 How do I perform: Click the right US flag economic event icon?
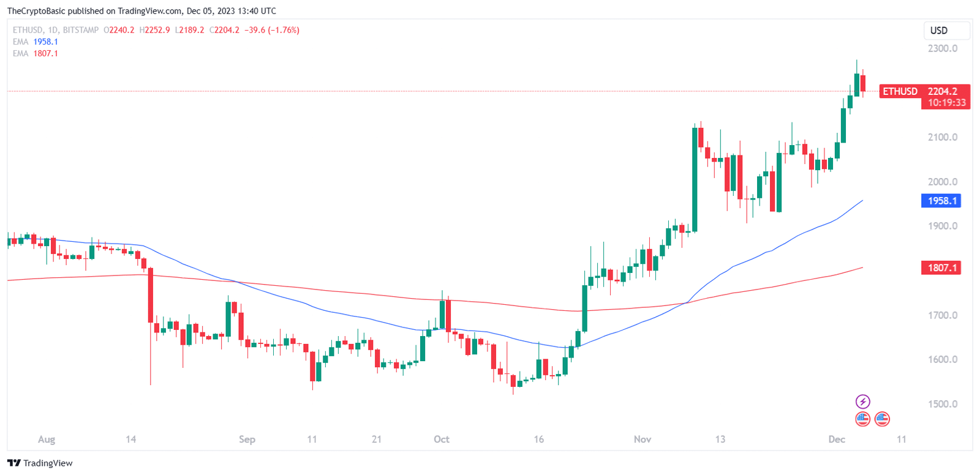point(882,419)
